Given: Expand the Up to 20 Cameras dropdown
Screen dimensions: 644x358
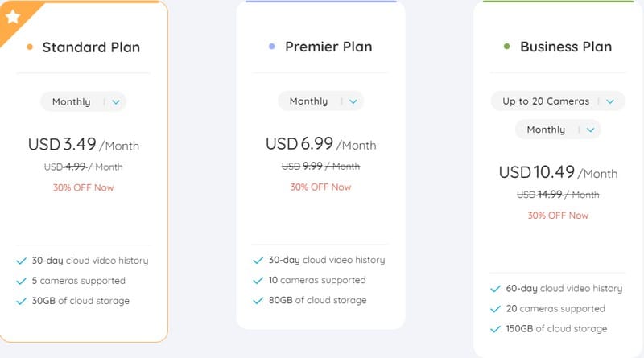Looking at the screenshot, I should (558, 101).
